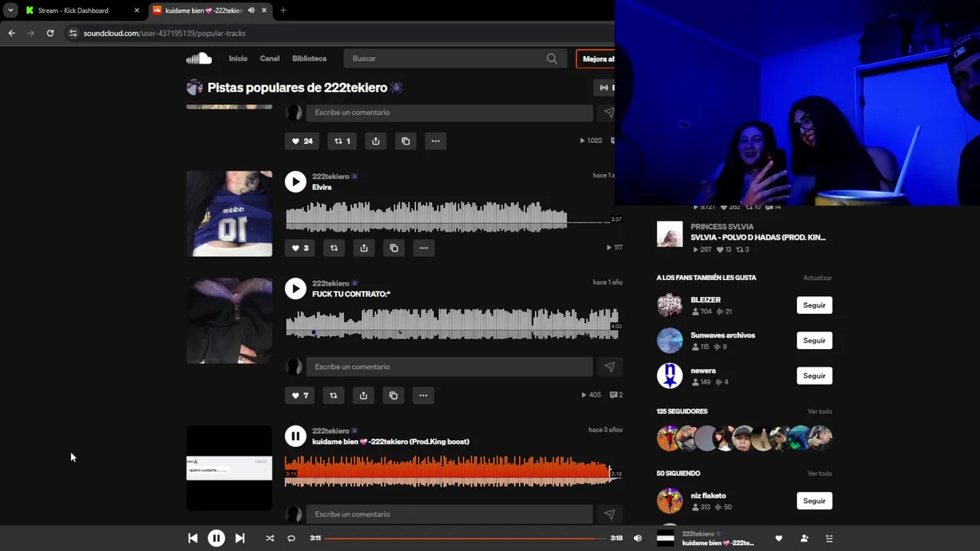Open more options for FUCK TU CONTRATO

(x=423, y=396)
